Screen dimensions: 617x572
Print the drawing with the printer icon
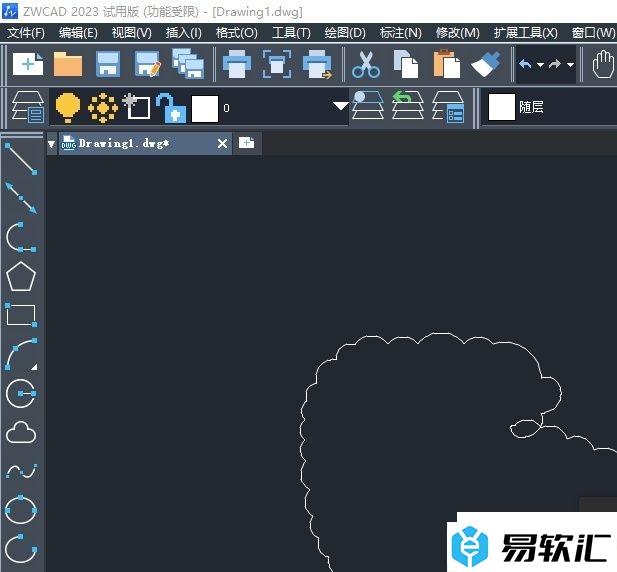click(237, 64)
